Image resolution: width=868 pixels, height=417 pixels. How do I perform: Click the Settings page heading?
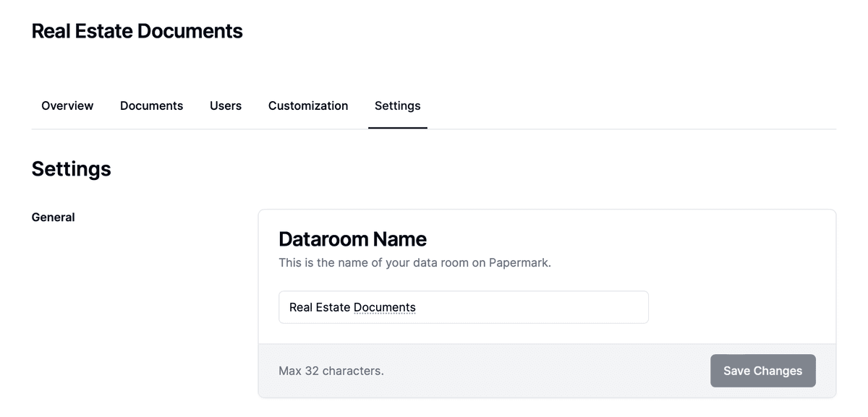coord(71,168)
